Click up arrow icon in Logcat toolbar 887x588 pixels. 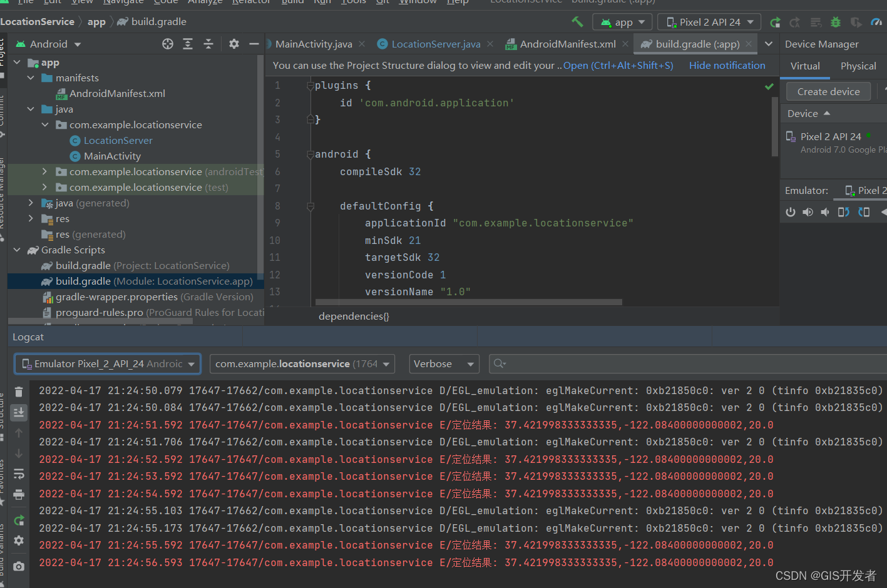19,433
